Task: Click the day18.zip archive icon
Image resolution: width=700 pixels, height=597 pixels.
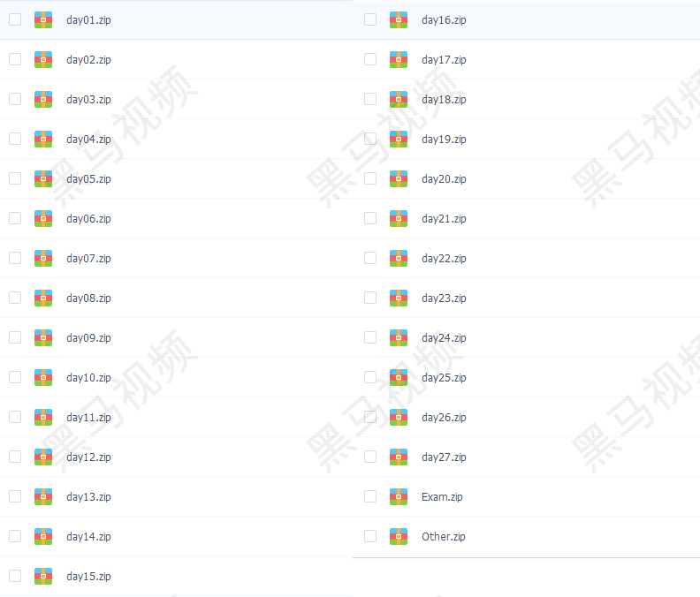Action: point(399,99)
